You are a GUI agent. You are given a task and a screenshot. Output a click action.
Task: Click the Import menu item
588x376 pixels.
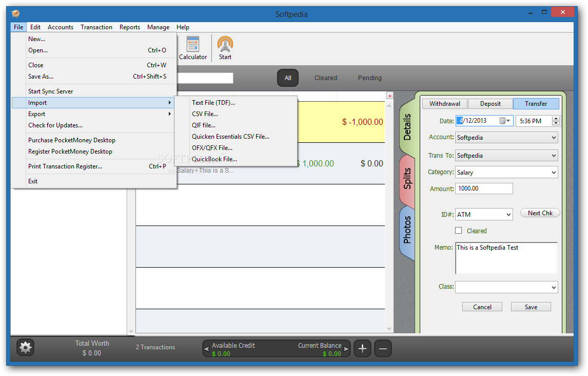[x=93, y=103]
